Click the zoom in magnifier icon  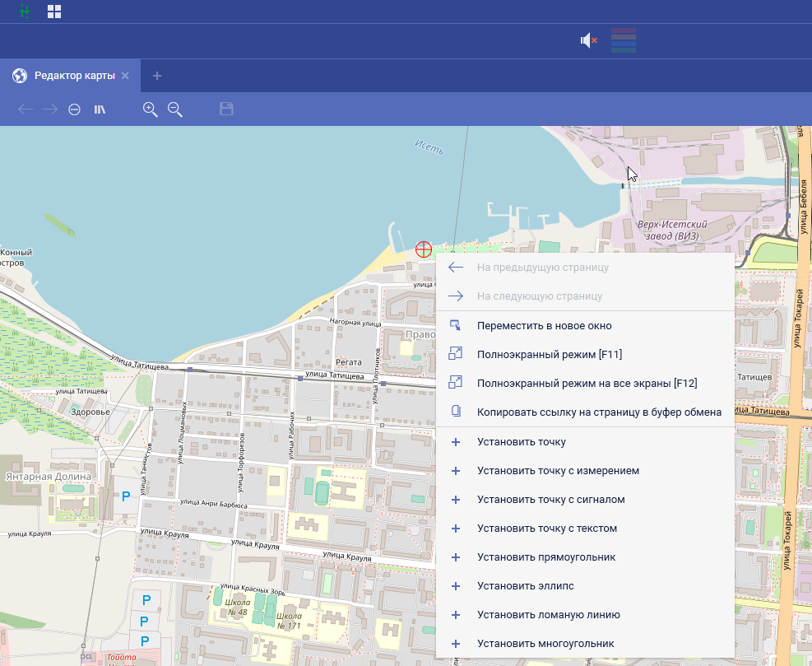coord(150,109)
